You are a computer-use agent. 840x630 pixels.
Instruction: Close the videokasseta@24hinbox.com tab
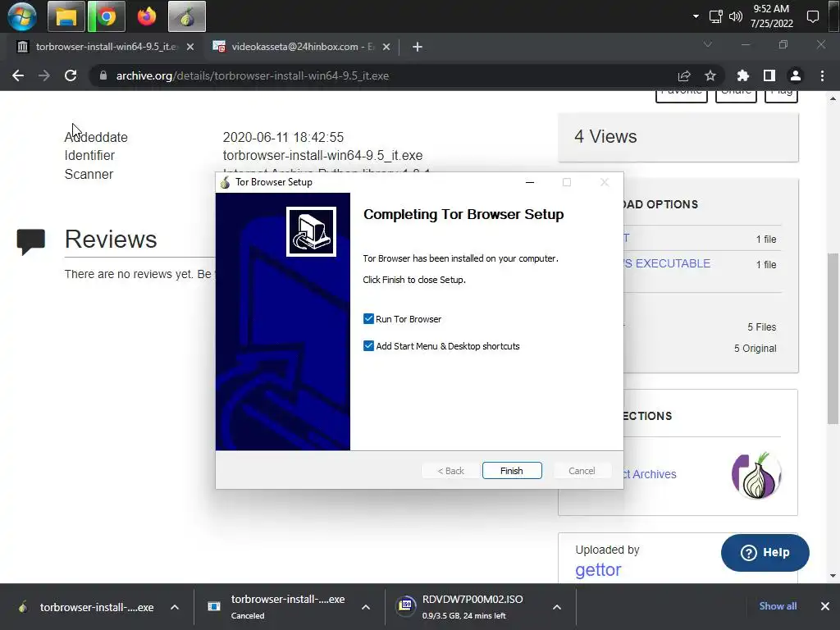(x=386, y=47)
